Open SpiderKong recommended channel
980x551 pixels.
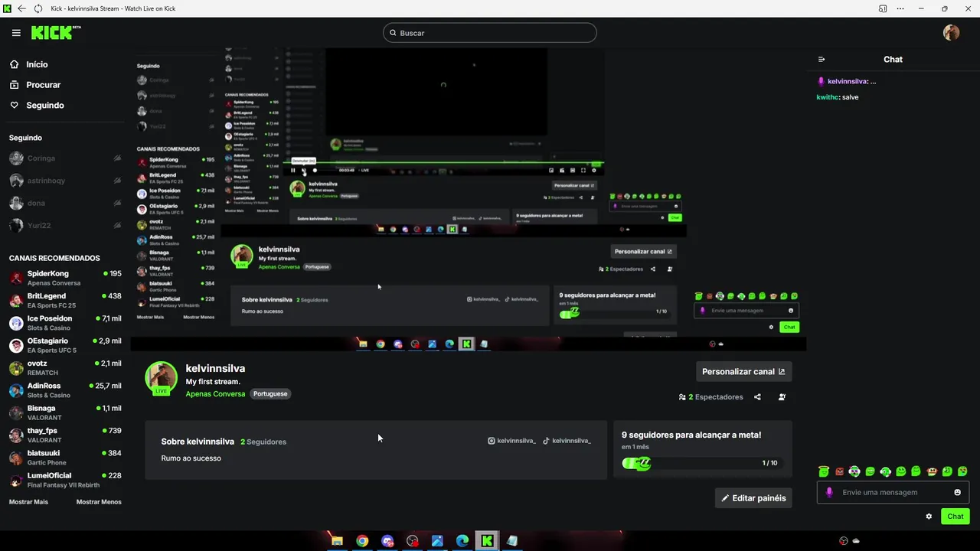click(65, 278)
